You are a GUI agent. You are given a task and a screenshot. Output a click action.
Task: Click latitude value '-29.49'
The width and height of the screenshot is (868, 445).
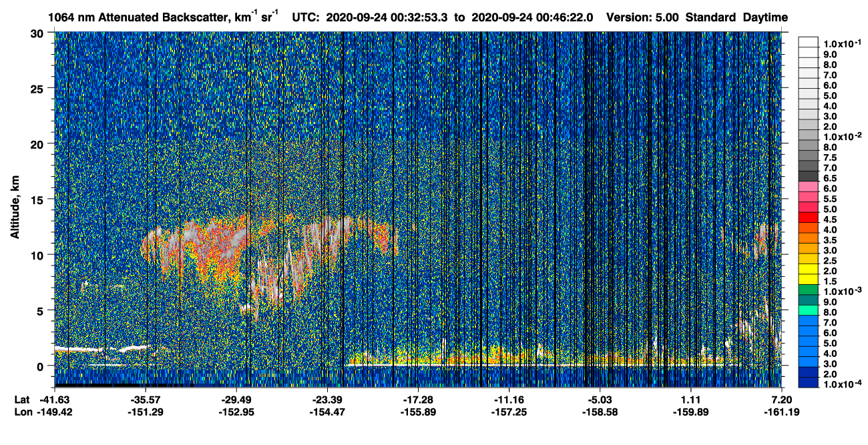point(236,400)
